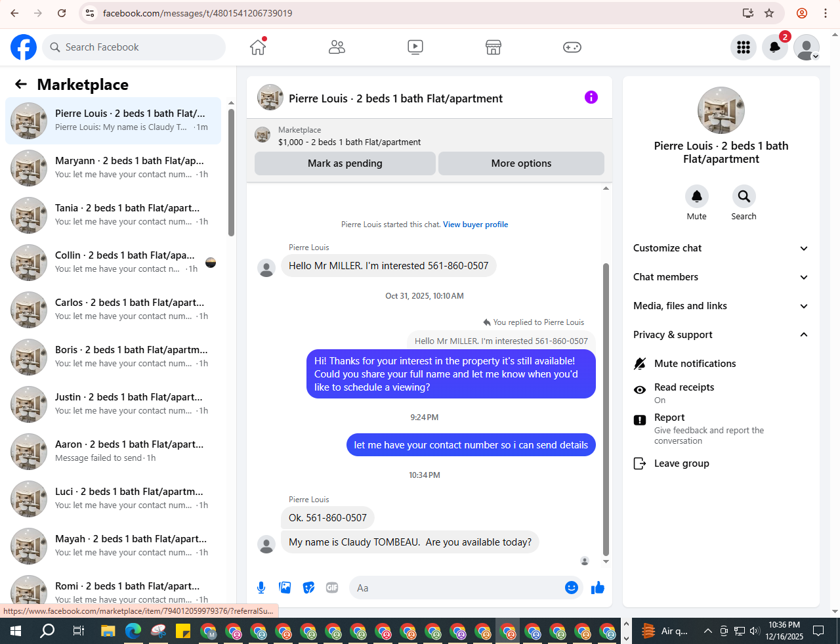Open the Video (Watch) icon
Viewport: 840px width, 644px height.
click(x=415, y=47)
